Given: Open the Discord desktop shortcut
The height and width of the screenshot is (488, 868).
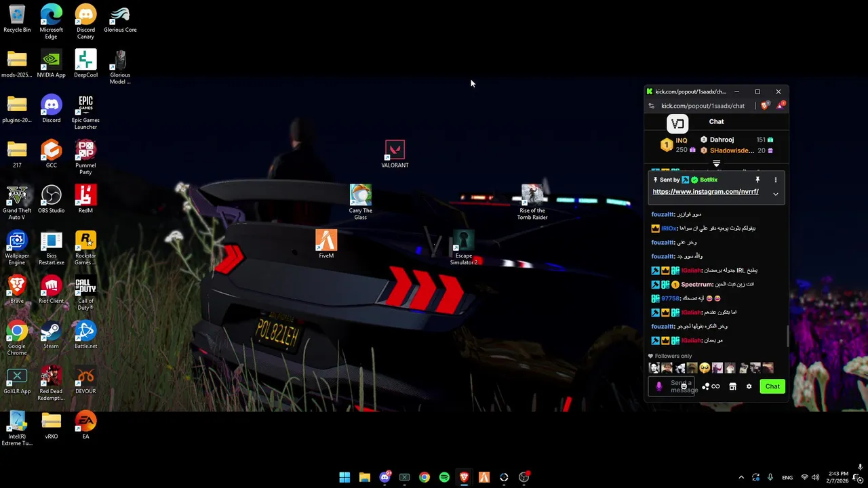Looking at the screenshot, I should tap(51, 108).
